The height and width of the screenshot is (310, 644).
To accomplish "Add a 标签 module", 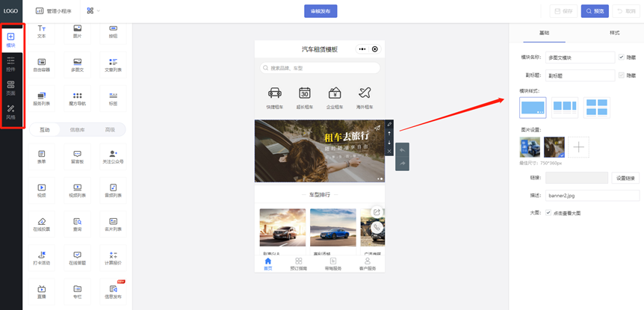I will coord(113,99).
